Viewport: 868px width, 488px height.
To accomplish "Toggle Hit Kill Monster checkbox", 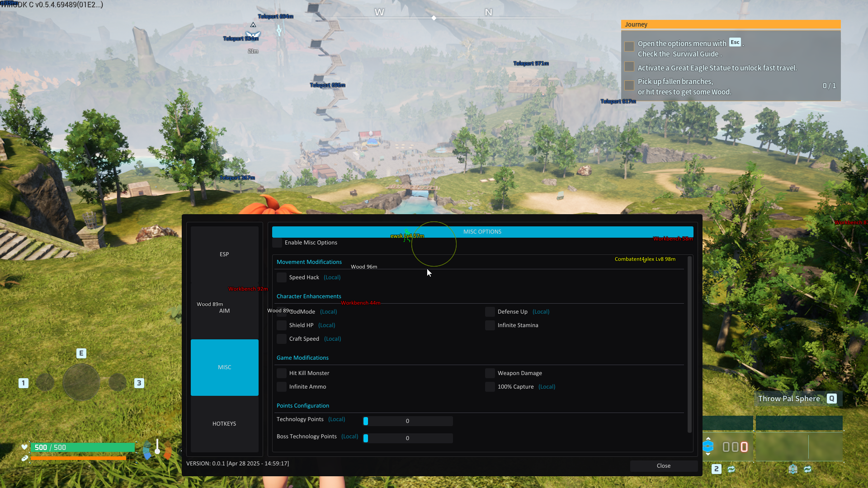I will coord(282,373).
